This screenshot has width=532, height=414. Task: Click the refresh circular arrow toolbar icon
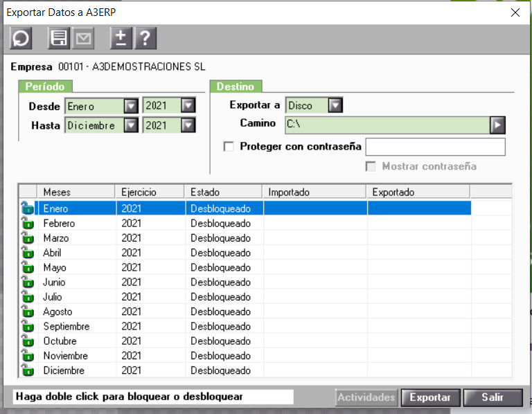click(21, 38)
